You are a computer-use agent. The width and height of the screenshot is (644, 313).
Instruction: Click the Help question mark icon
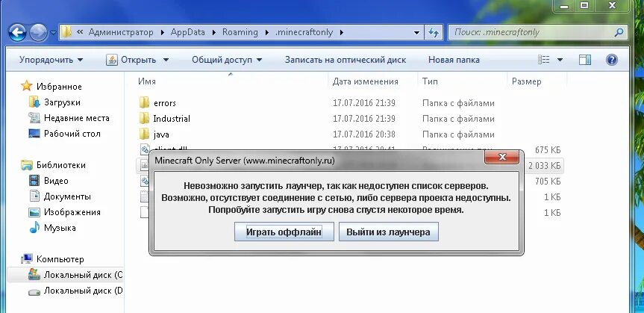point(612,60)
